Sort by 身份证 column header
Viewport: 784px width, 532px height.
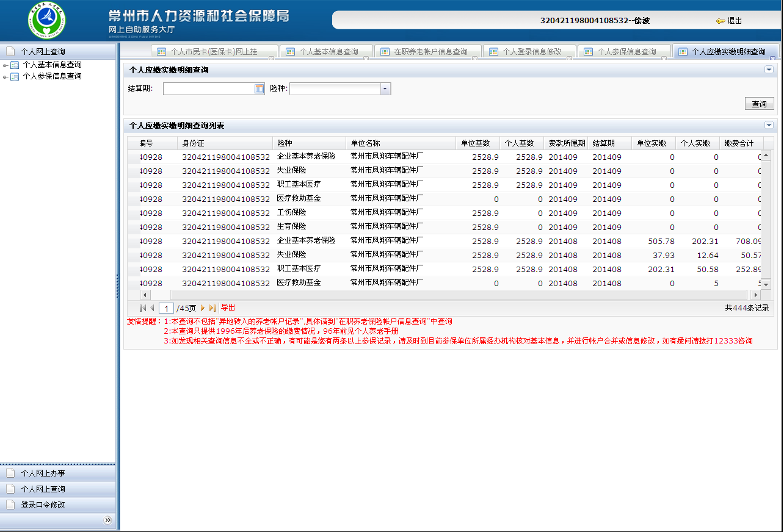[x=225, y=143]
